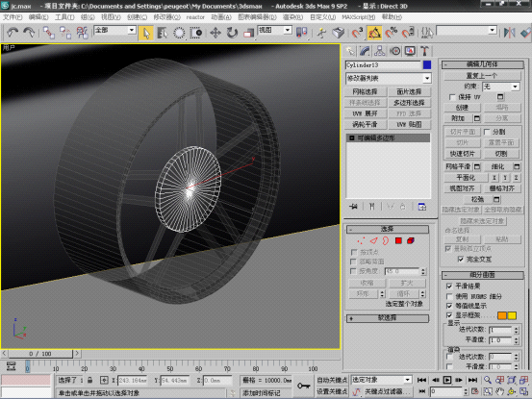532x399 pixels.
Task: Expand the 软选择 rollout
Action: (388, 318)
